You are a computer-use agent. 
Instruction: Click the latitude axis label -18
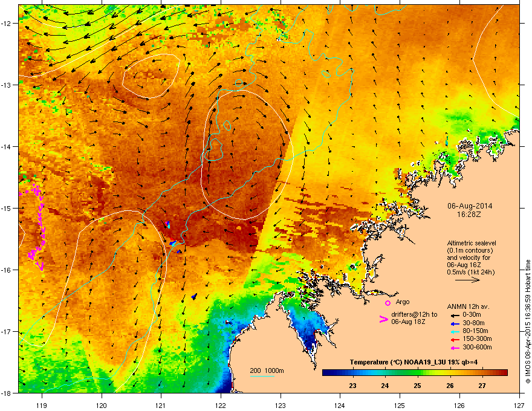point(7,393)
